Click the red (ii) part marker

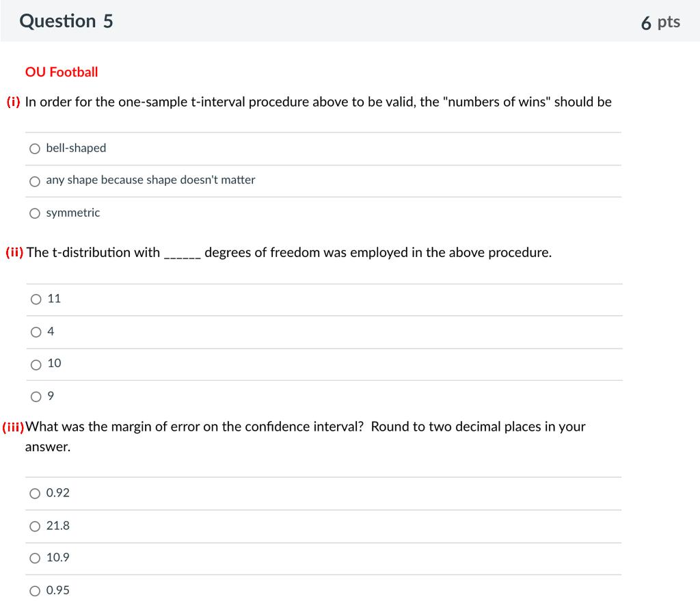[x=14, y=253]
